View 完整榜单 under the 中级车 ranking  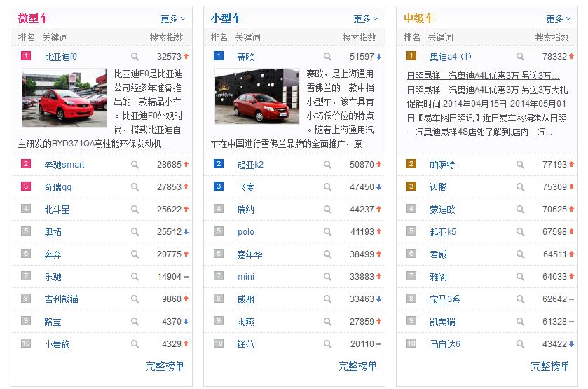[550, 366]
